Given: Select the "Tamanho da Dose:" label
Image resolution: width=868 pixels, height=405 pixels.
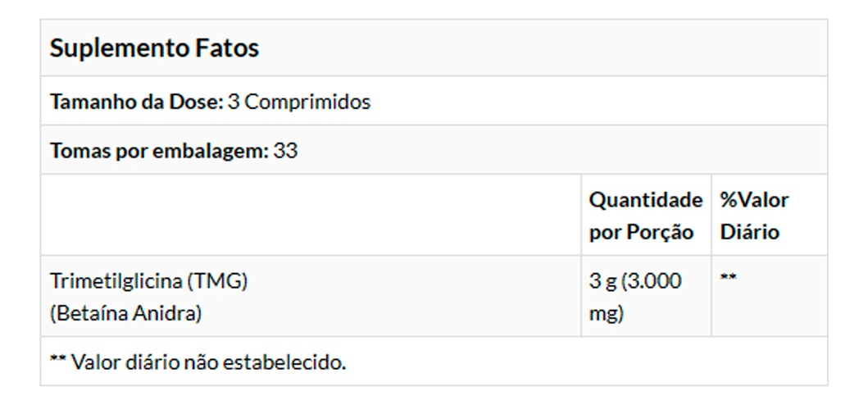Looking at the screenshot, I should (136, 102).
